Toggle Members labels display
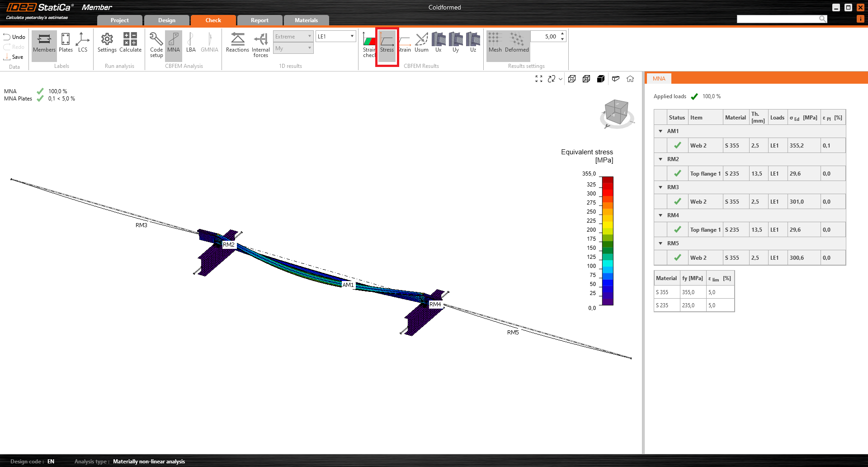The height and width of the screenshot is (467, 868). (44, 43)
